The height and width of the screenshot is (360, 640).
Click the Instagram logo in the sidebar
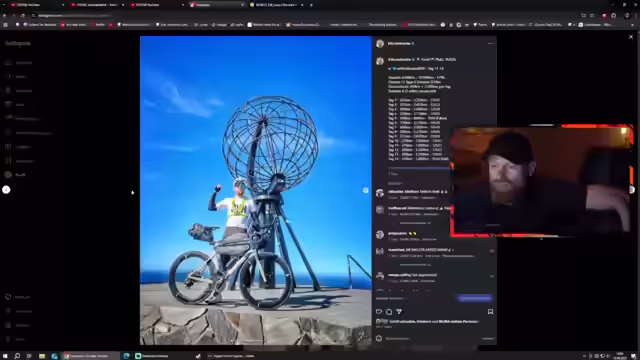click(18, 43)
